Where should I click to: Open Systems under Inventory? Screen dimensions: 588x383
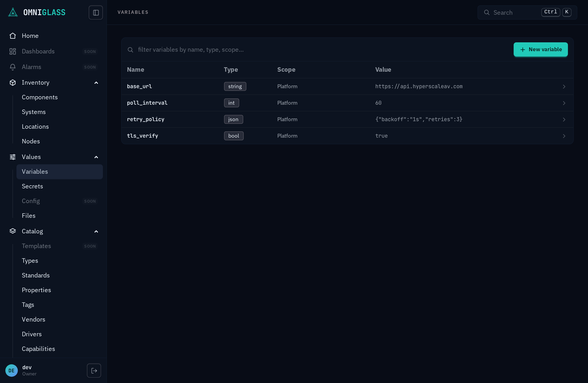coord(59,112)
